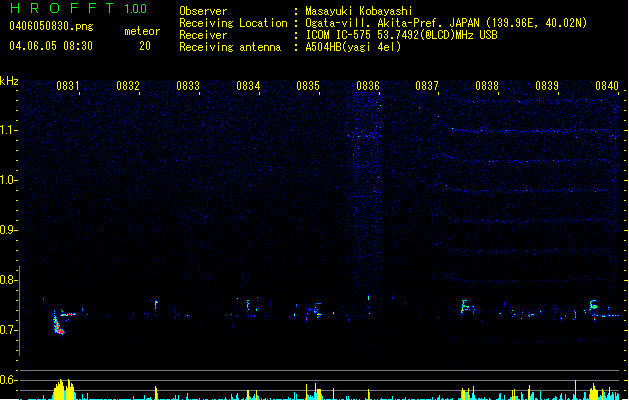The height and width of the screenshot is (400, 629).
Task: Click the 1.1 kHz axis label
Action: click(x=8, y=130)
